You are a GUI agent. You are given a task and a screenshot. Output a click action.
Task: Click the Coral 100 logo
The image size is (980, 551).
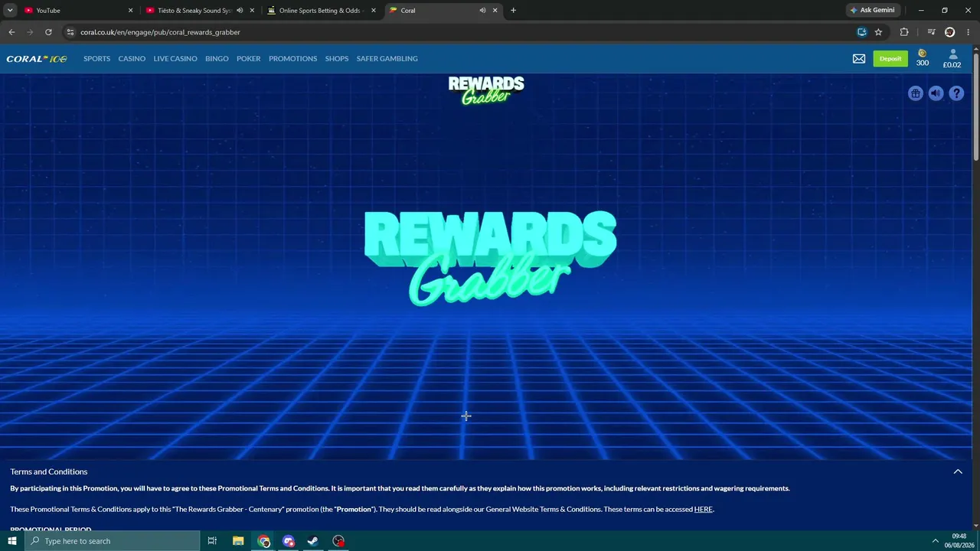37,59
